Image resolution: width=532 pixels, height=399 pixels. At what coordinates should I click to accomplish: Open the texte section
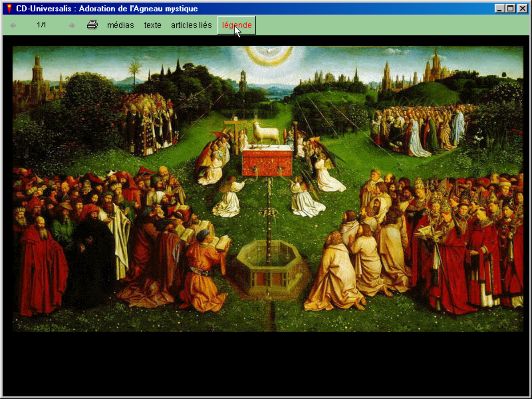[x=153, y=25]
